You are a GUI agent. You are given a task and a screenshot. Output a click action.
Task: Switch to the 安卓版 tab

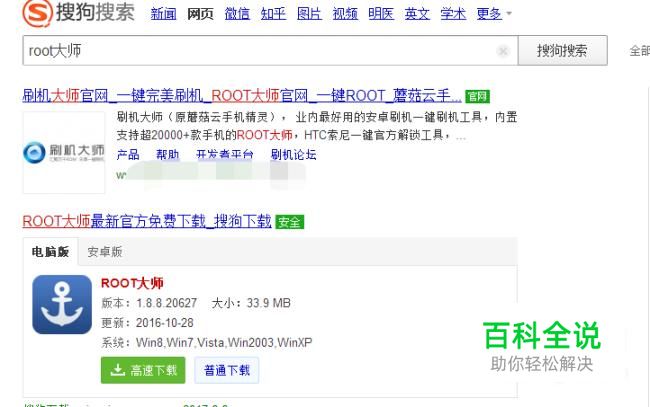pos(104,252)
